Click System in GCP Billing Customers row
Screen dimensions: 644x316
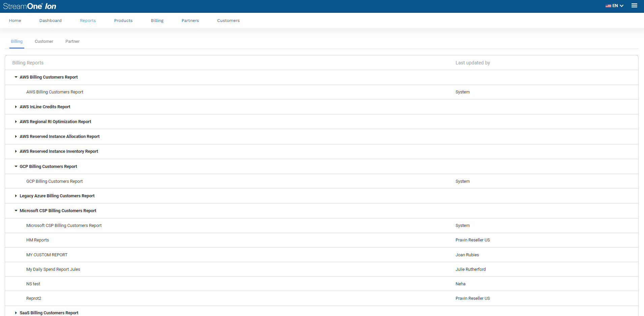pos(463,181)
